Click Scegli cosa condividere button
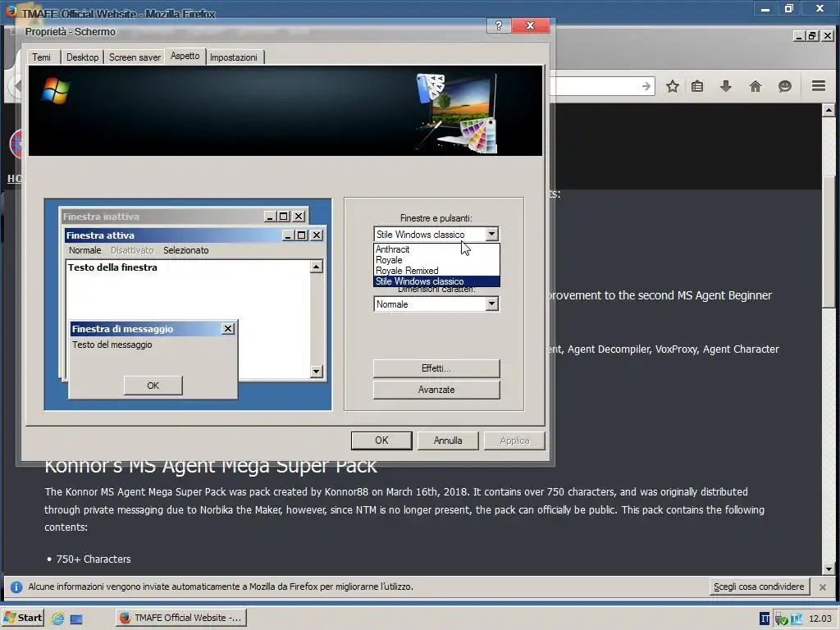The image size is (840, 630). coord(759,587)
